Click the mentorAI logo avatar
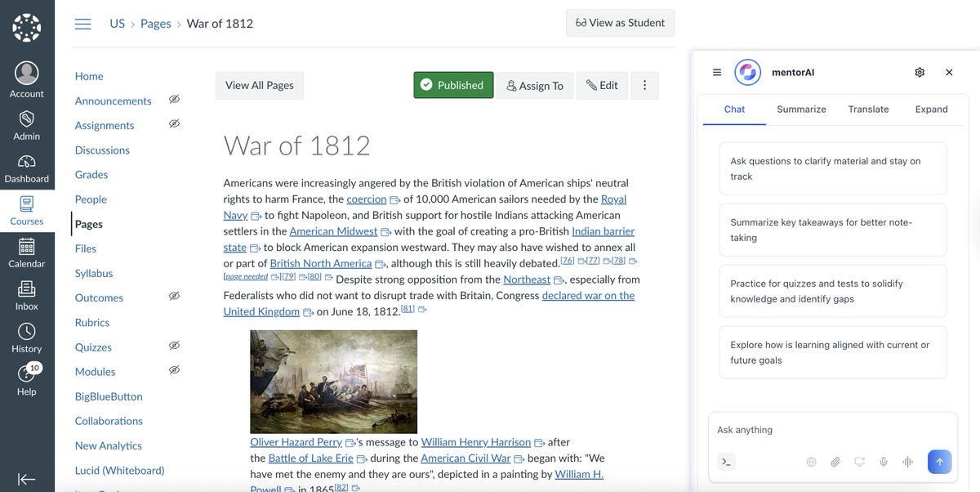This screenshot has height=492, width=980. coord(748,72)
